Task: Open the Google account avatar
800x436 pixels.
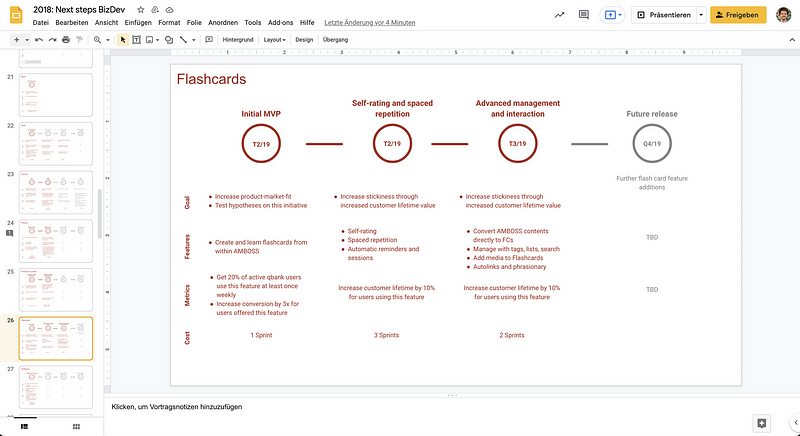Action: 784,15
